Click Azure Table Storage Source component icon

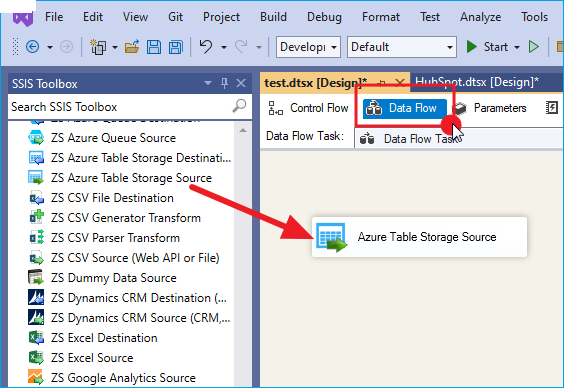pyautogui.click(x=332, y=237)
